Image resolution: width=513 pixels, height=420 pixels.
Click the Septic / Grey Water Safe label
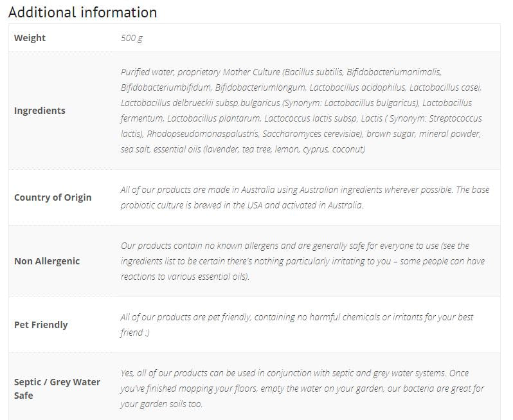tap(57, 388)
